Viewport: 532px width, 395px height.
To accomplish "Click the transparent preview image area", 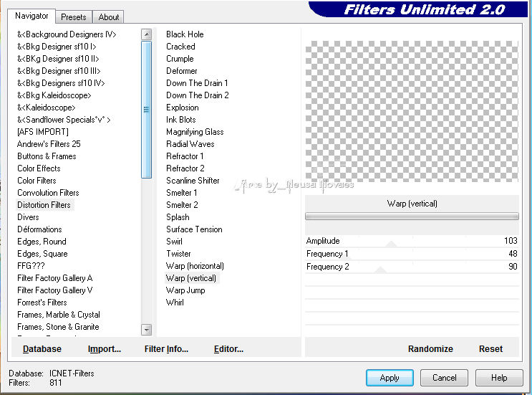I will tap(412, 111).
